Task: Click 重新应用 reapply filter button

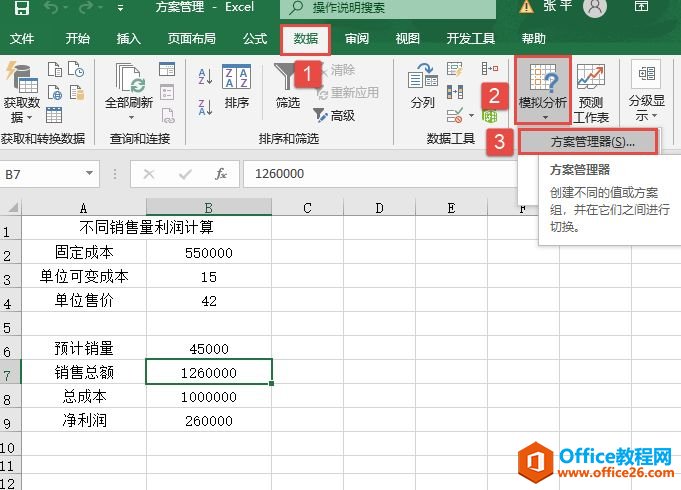Action: pyautogui.click(x=348, y=93)
